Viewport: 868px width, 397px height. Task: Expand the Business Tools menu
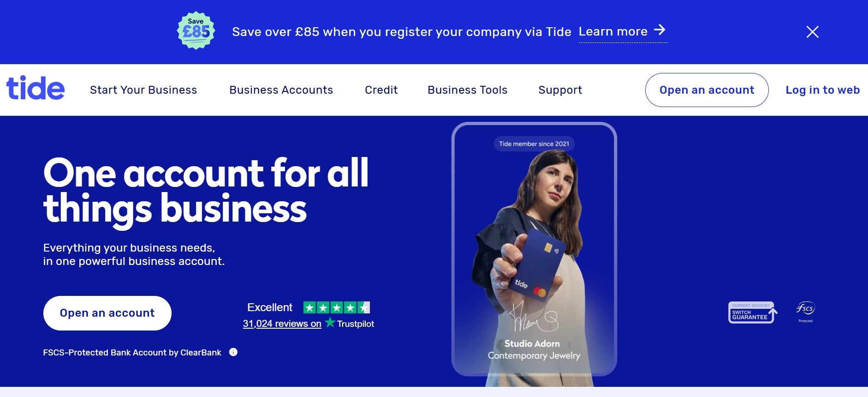click(x=468, y=90)
